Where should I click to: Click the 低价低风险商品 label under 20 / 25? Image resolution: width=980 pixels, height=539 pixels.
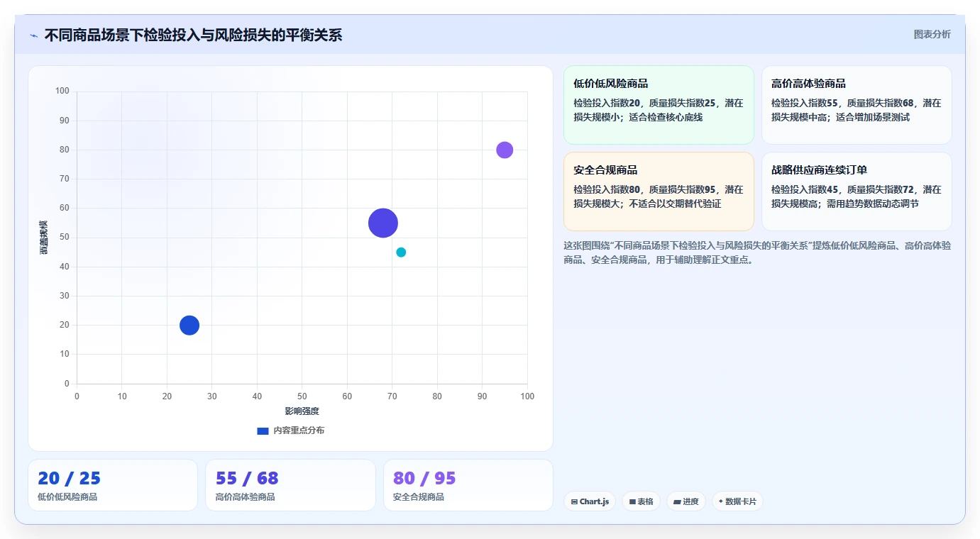coord(67,497)
